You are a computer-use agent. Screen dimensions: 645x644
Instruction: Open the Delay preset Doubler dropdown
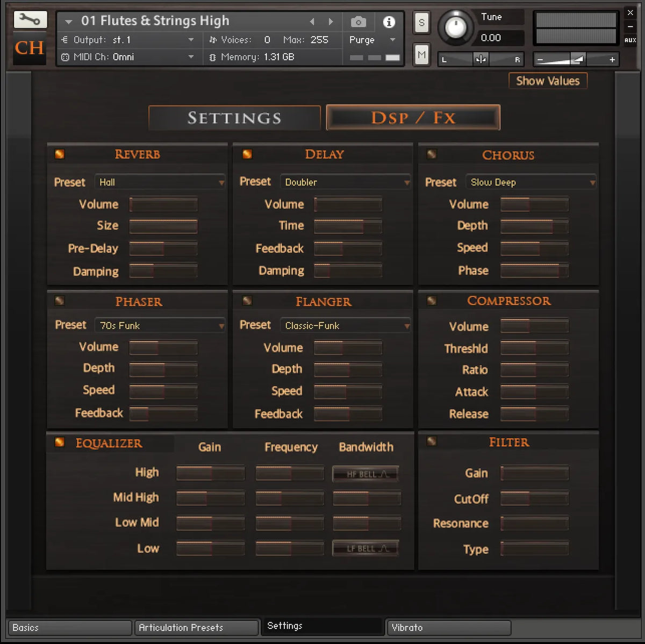346,182
